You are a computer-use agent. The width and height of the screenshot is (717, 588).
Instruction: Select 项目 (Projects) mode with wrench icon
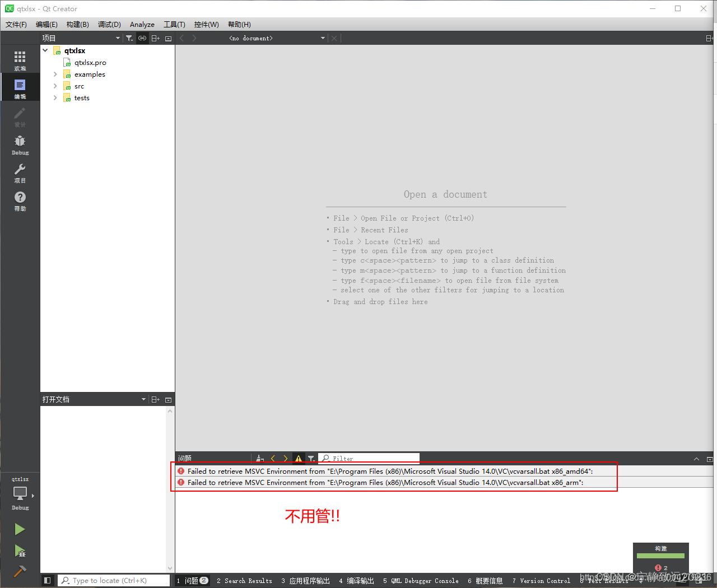[20, 171]
